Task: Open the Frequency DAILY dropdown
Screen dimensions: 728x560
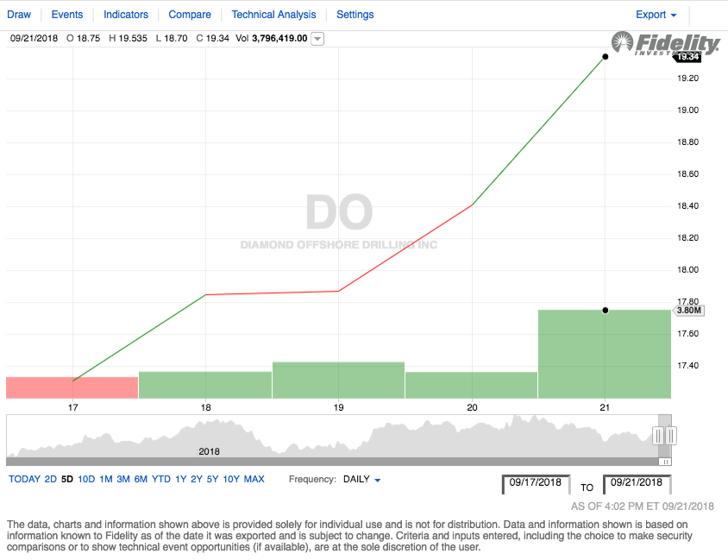Action: click(x=362, y=479)
